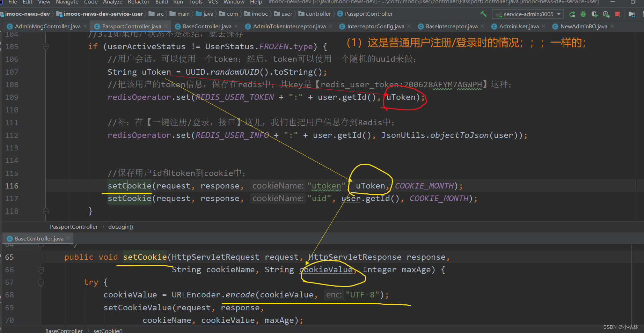Click setCookie() in the bottom navigation bar
The height and width of the screenshot is (333, 644).
(108, 330)
